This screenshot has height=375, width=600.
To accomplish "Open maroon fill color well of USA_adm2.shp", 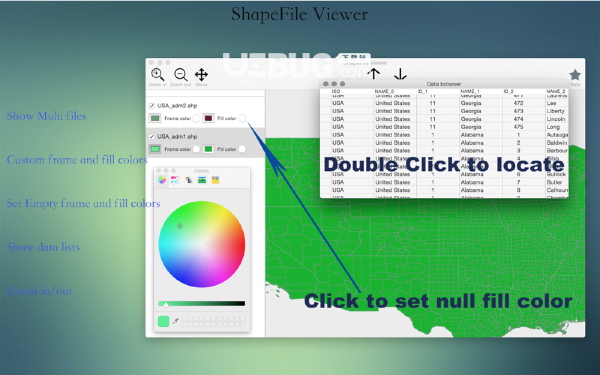I will coord(208,118).
